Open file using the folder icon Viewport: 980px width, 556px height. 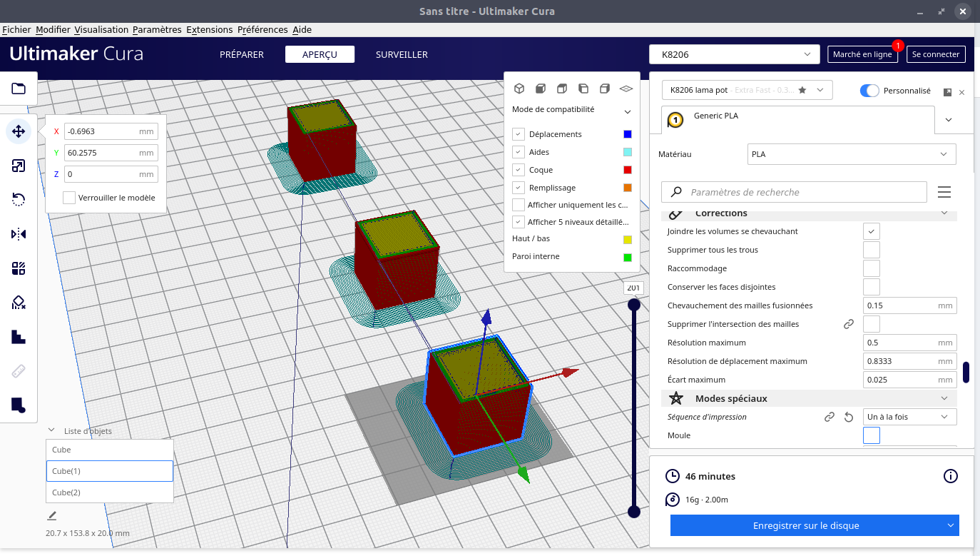point(19,89)
